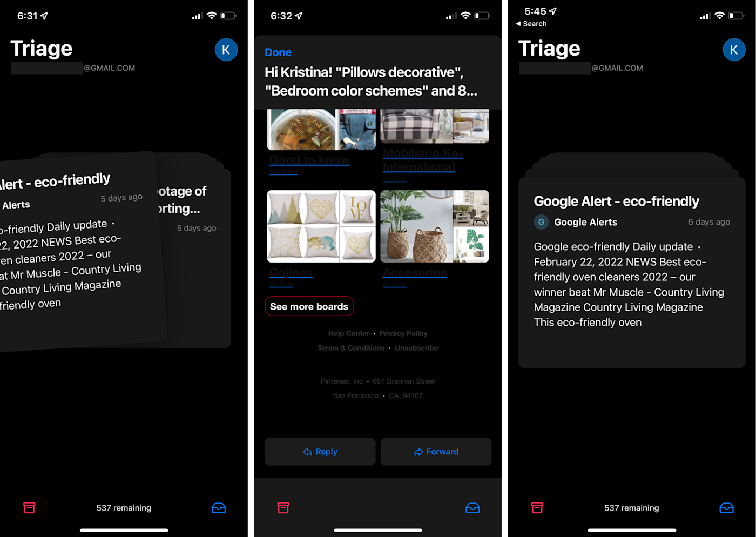Tap the 5:45 clock in right status bar
756x537 pixels.
point(536,11)
